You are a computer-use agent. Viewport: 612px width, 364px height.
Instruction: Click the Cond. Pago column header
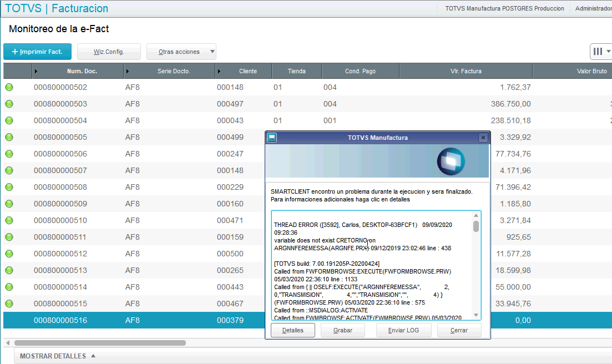[360, 71]
